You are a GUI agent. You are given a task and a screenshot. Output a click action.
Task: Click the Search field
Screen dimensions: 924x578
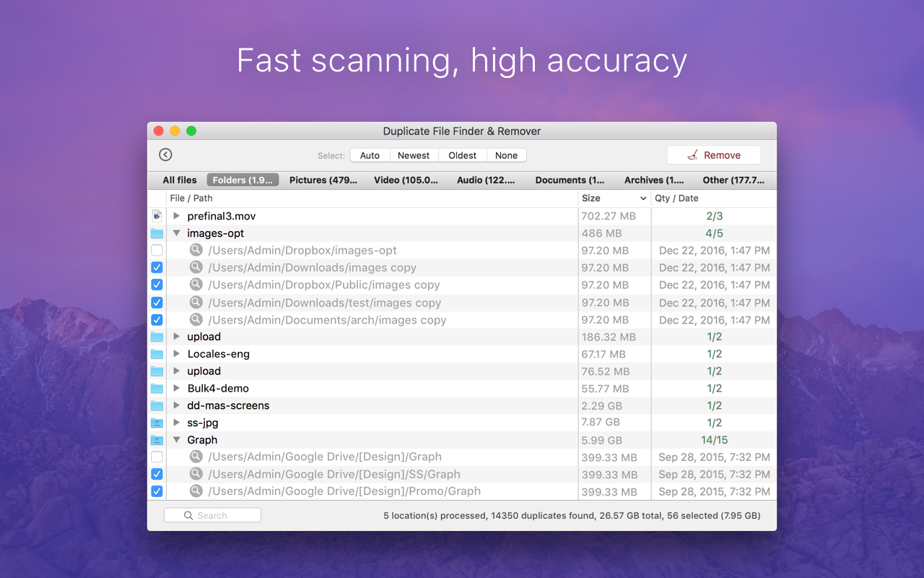click(212, 515)
